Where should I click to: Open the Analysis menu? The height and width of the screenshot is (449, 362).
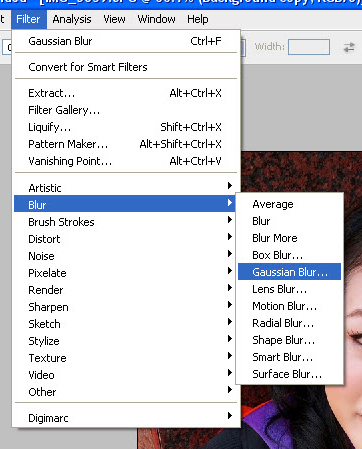click(72, 19)
